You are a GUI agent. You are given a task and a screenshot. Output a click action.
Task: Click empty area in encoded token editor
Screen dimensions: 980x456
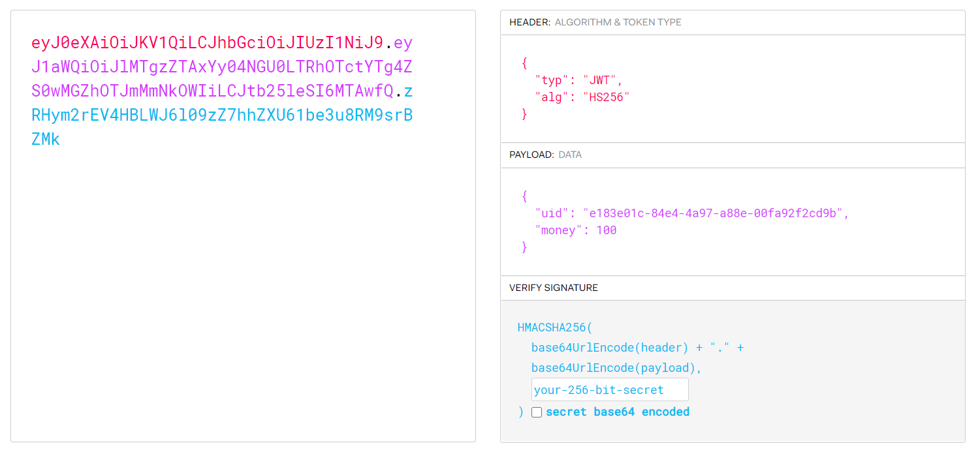[243, 294]
